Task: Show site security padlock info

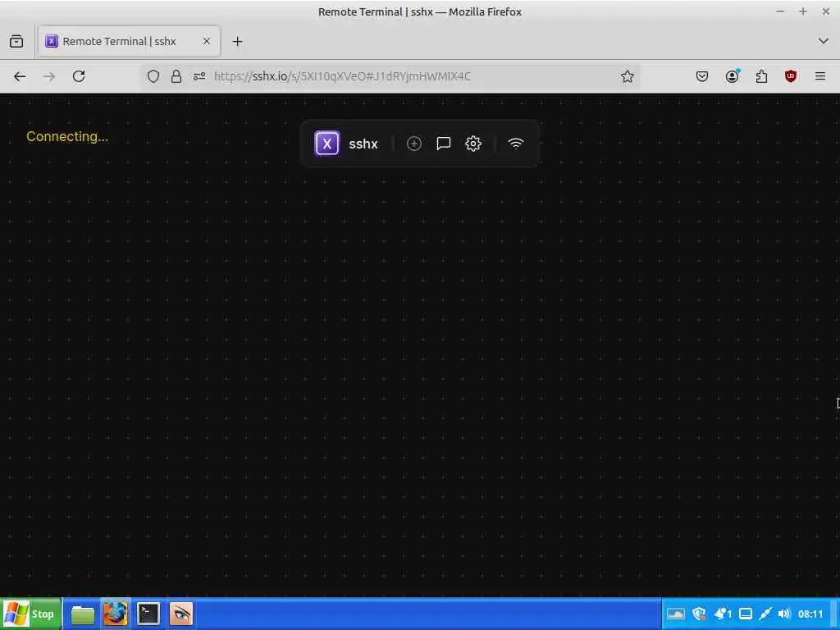Action: point(176,76)
